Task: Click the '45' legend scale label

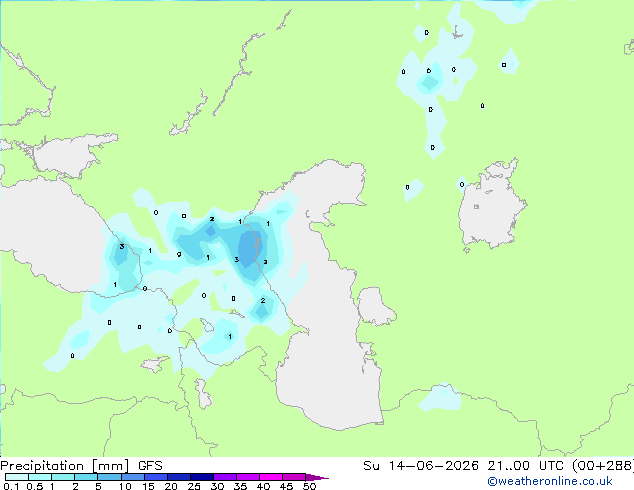Action: click(286, 486)
